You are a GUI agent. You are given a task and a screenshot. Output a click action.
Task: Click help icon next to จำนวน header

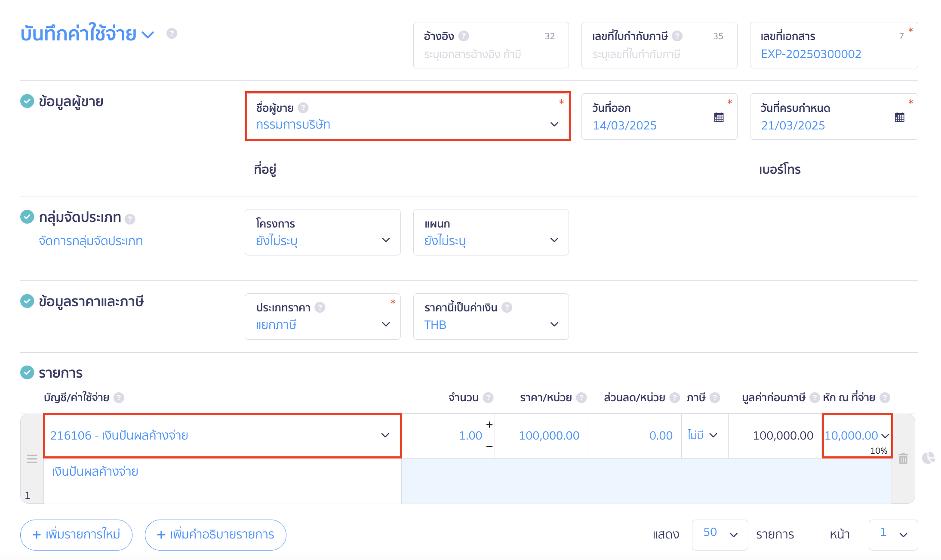point(488,398)
